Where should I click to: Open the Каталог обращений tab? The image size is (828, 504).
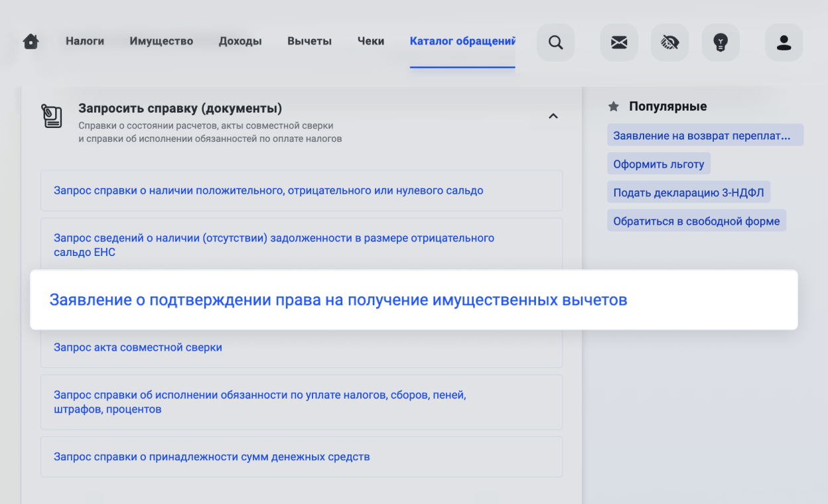click(462, 41)
